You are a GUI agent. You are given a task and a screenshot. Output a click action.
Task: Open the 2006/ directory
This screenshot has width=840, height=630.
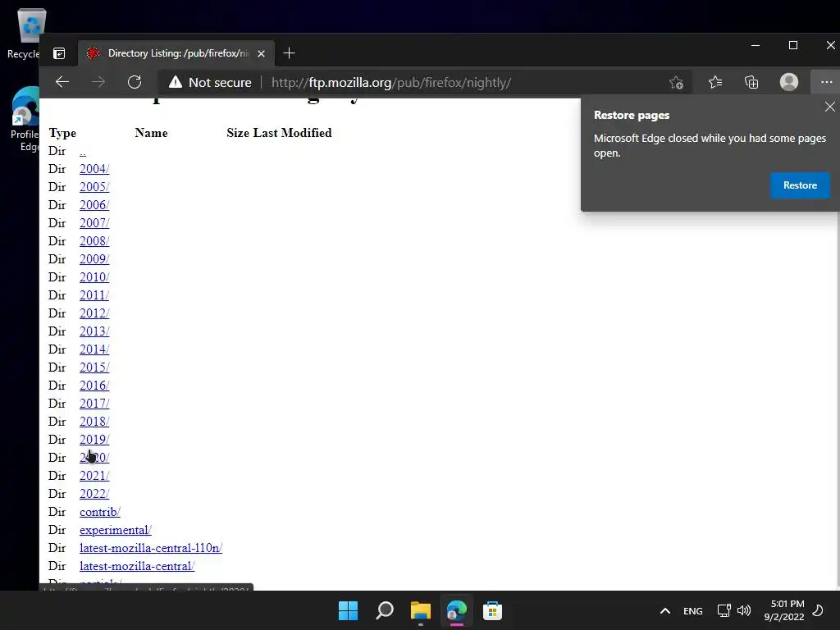coord(94,205)
